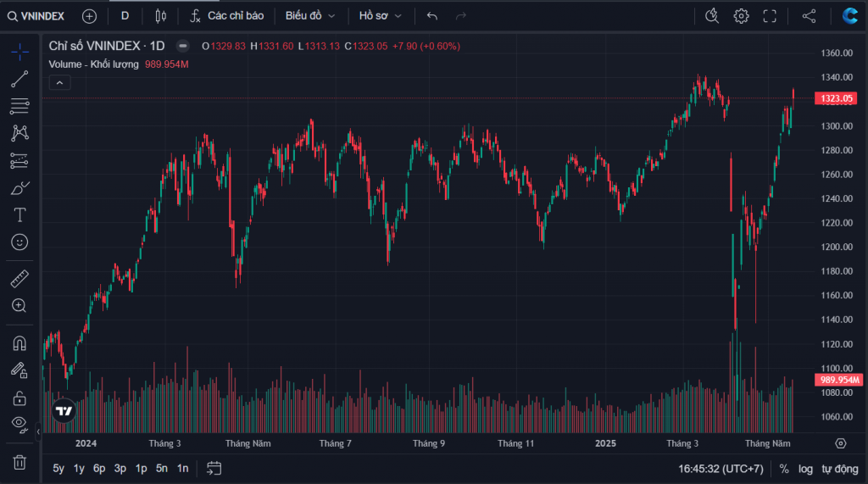Open chart settings gear
The image size is (868, 484).
click(741, 16)
